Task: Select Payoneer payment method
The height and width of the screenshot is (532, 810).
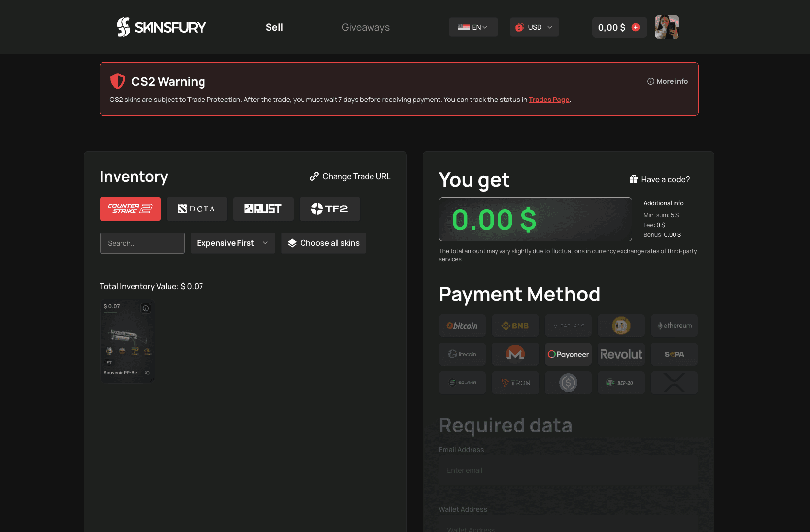Action: 568,354
